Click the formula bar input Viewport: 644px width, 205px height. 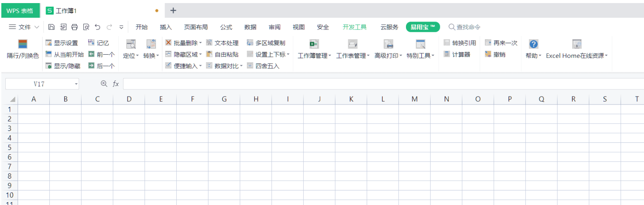[x=383, y=84]
